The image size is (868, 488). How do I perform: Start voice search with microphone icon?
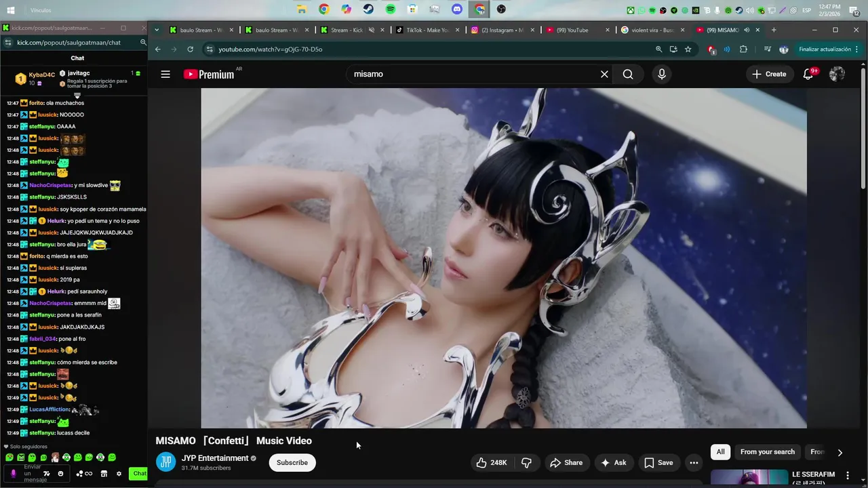tap(662, 75)
